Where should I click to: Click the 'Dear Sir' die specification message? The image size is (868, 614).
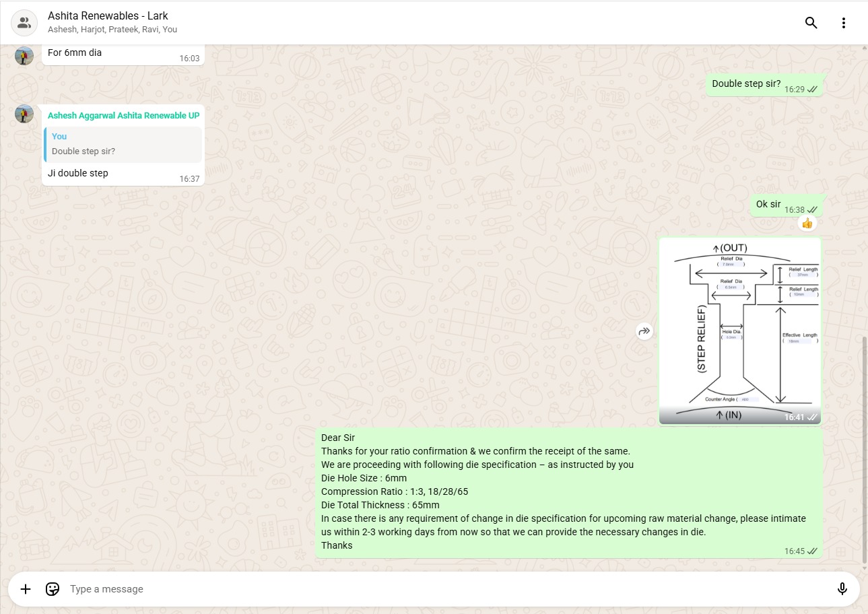[569, 491]
